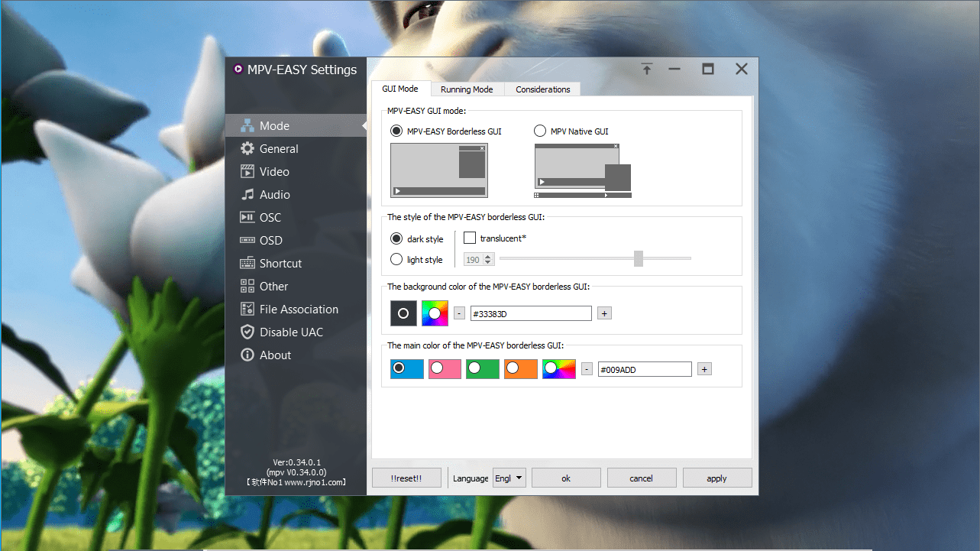Screen dimensions: 980x551
Task: Open the About info section
Action: (296, 355)
